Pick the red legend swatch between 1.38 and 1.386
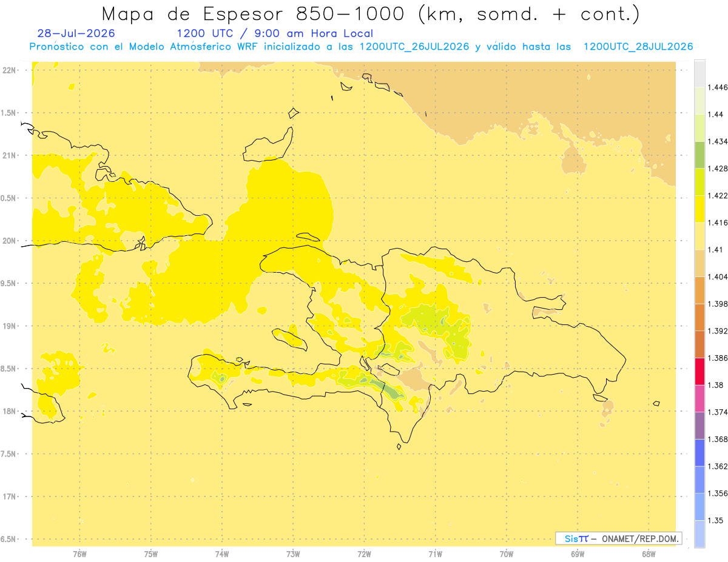The image size is (728, 562). [x=699, y=371]
